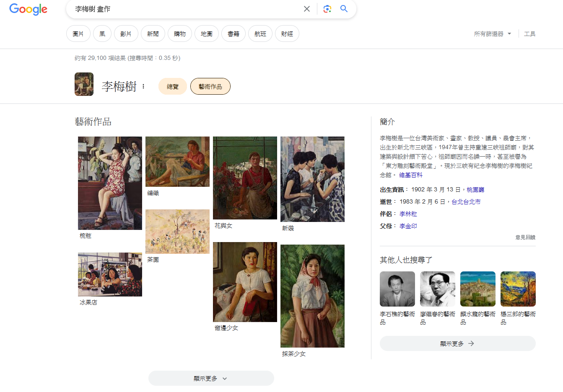Open the 維基百科 link
This screenshot has width=563, height=392.
pos(411,175)
